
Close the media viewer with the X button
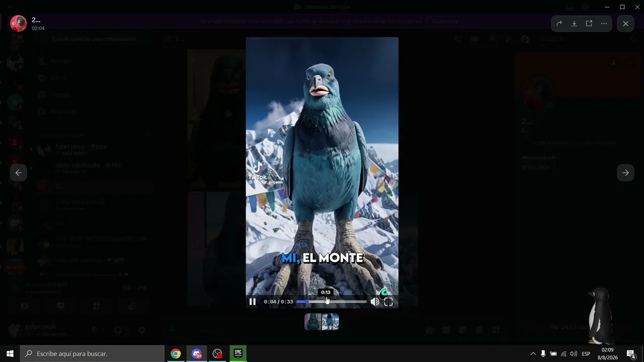[625, 24]
